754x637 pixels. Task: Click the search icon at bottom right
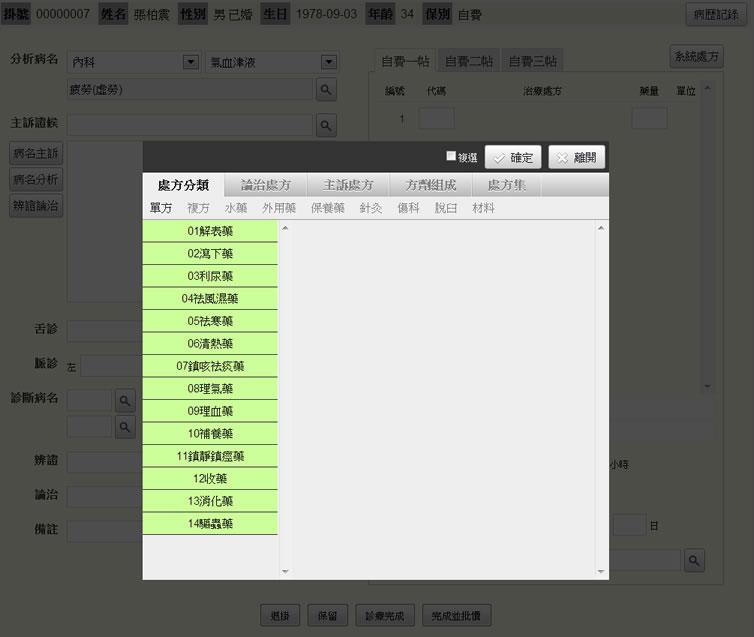point(694,560)
